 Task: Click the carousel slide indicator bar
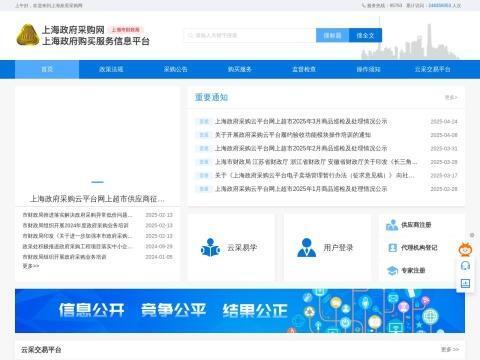click(x=97, y=182)
